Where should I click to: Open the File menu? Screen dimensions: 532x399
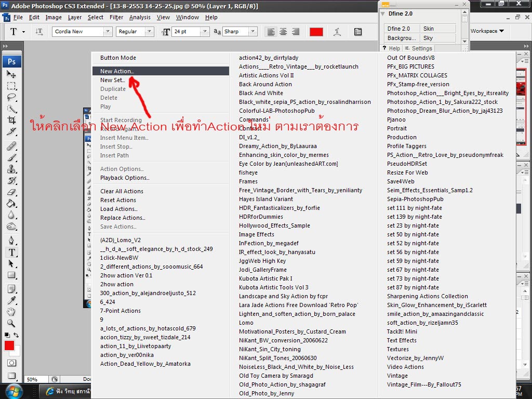click(18, 17)
